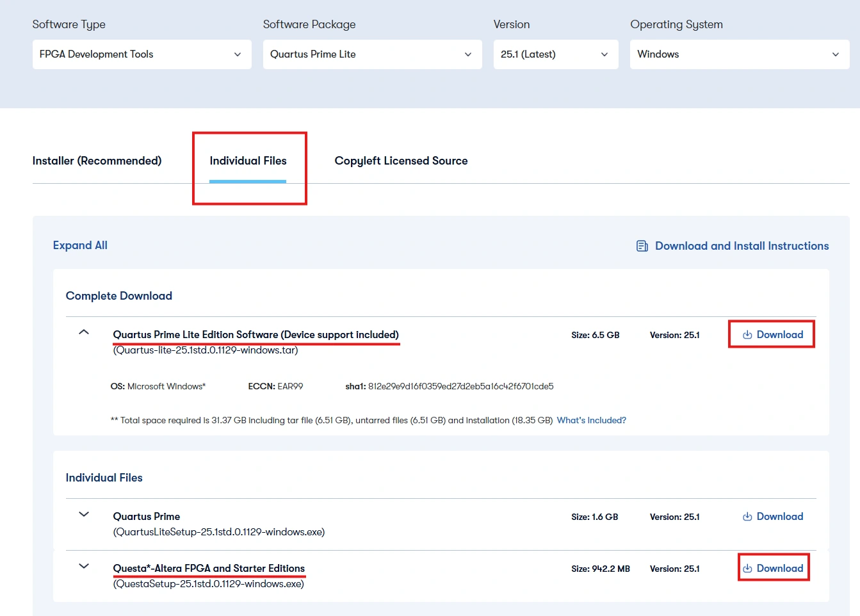
Task: Click the Quartus Prime file title
Action: tap(146, 516)
